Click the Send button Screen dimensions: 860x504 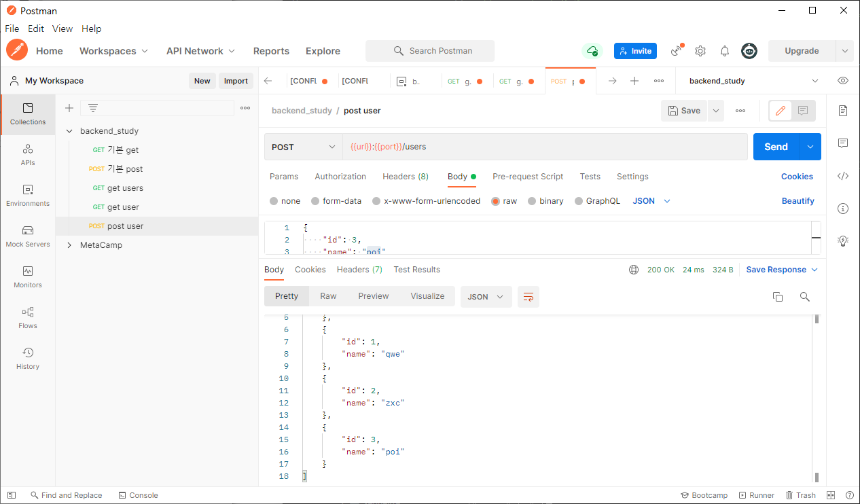click(776, 147)
